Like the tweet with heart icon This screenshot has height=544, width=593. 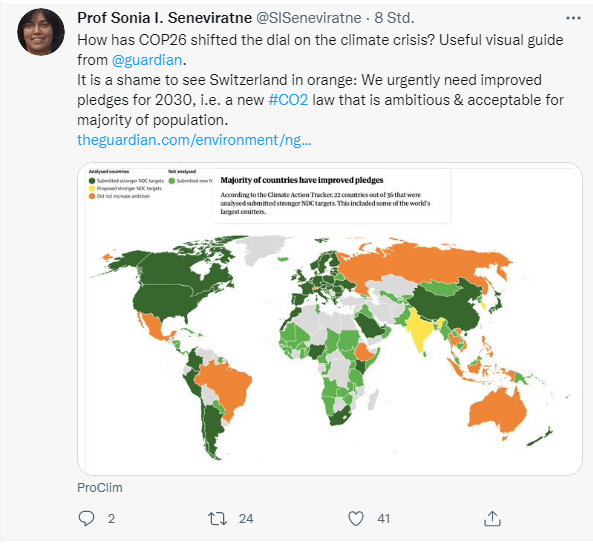[355, 519]
